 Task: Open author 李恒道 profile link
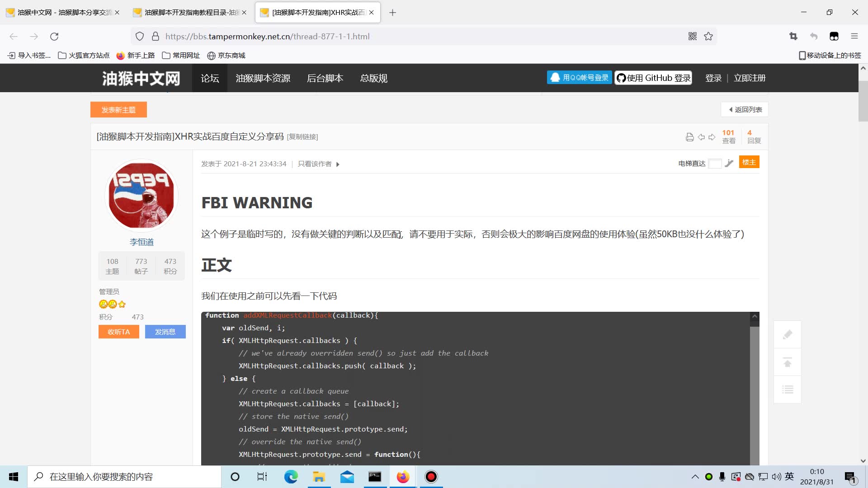(142, 242)
